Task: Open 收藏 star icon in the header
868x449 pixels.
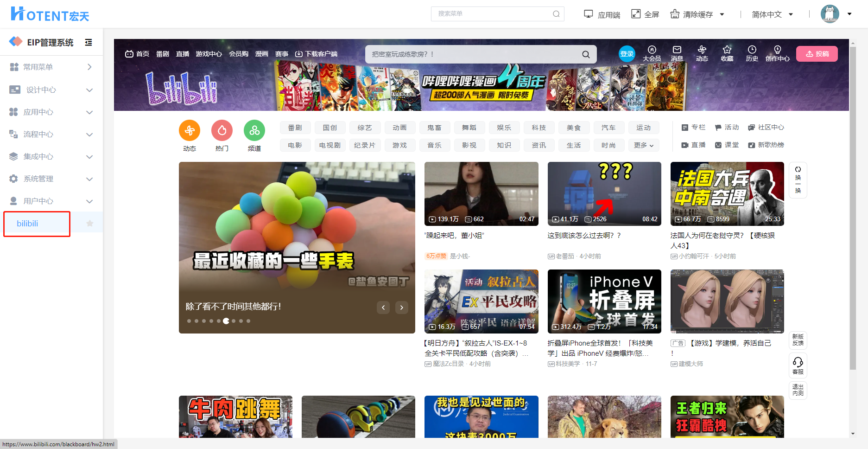Action: [727, 50]
